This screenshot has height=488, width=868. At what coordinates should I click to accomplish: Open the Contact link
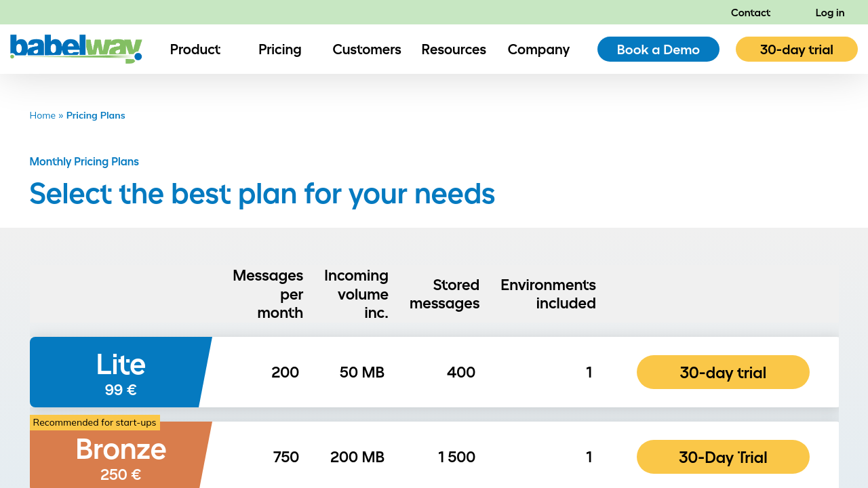750,12
